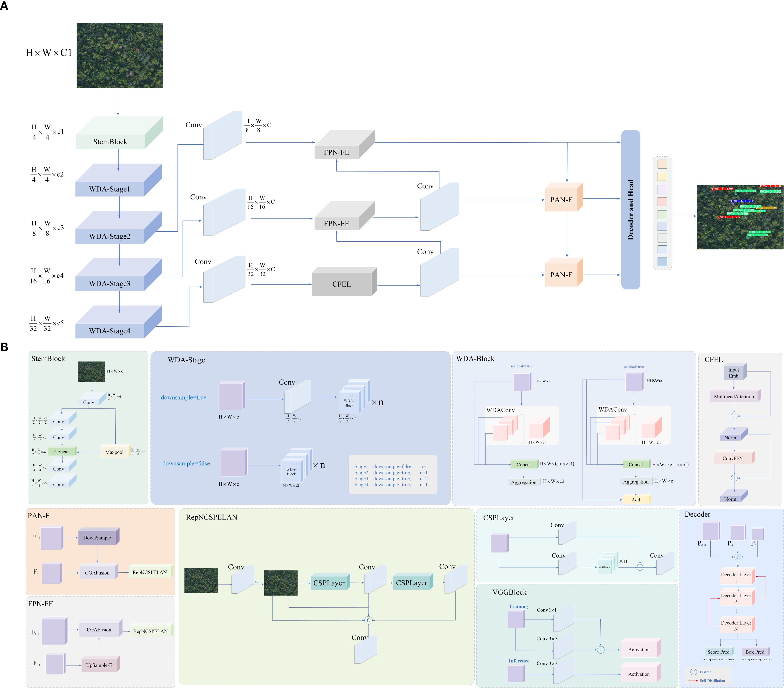The width and height of the screenshot is (784, 688).
Task: Click the UpSample-E block in FPN-FE panel
Action: (99, 665)
